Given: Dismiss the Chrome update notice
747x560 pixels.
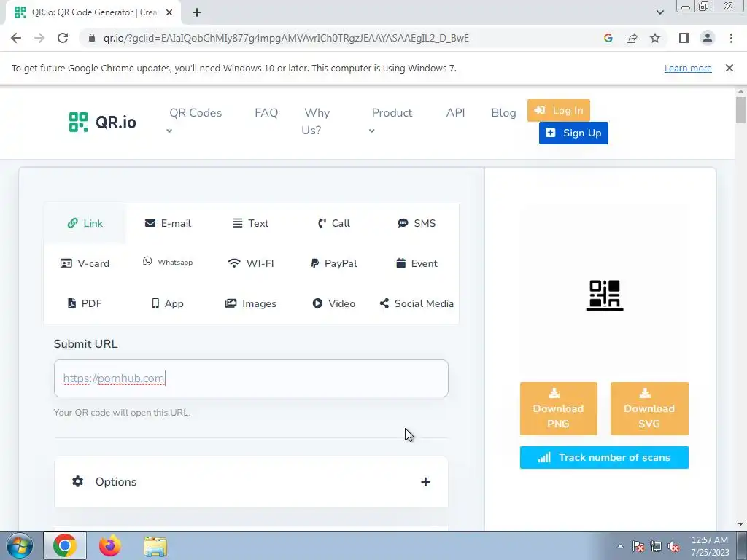Looking at the screenshot, I should point(729,68).
